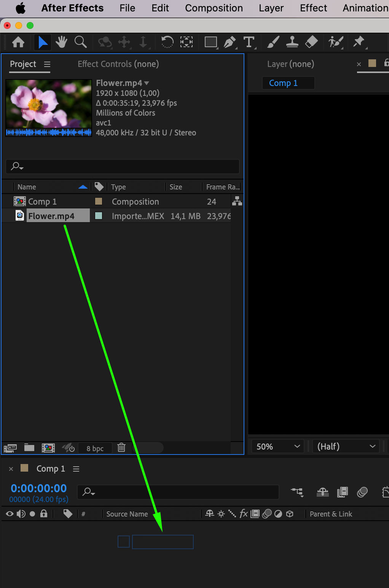Open the 50% magnification dropdown
This screenshot has width=389, height=588.
[x=278, y=447]
